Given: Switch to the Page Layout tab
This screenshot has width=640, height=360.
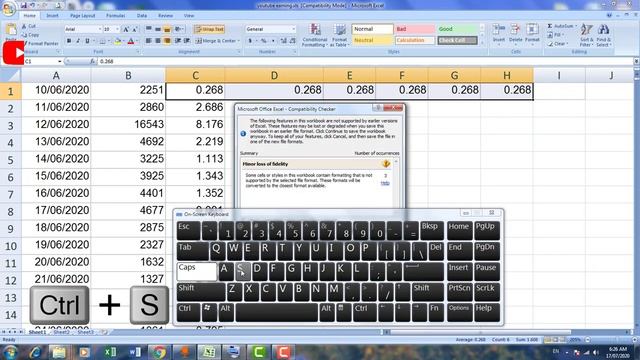Looking at the screenshot, I should 82,16.
